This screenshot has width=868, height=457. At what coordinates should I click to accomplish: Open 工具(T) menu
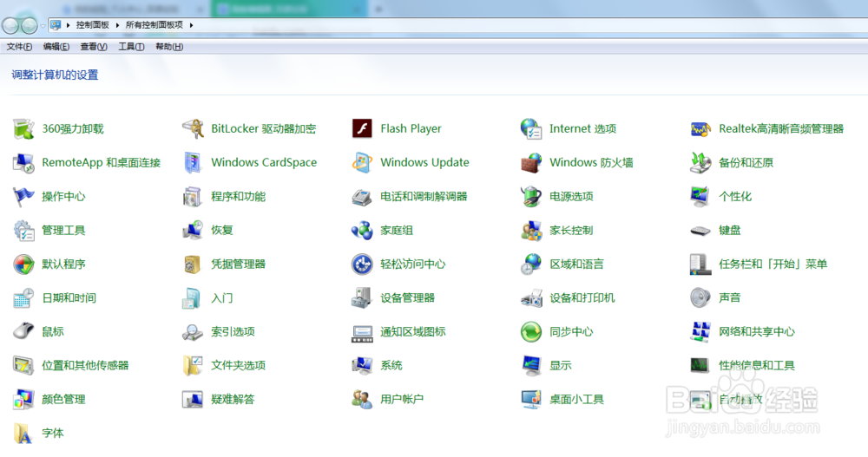(131, 47)
